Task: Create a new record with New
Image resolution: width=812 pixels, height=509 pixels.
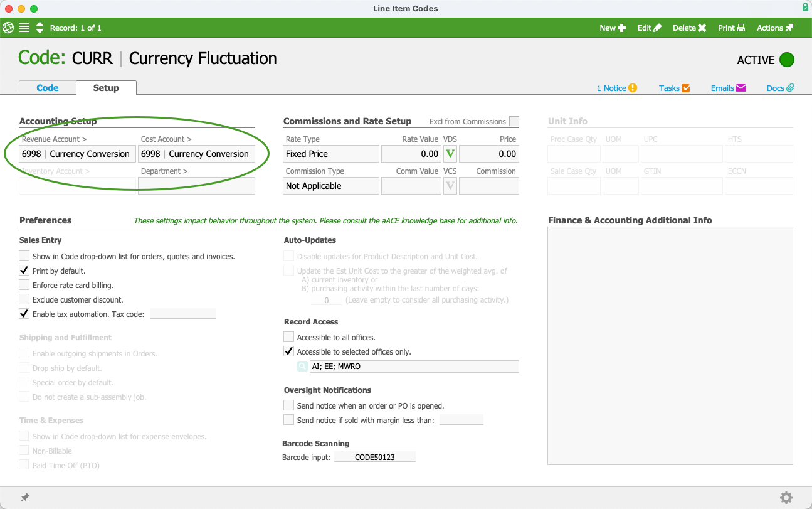Action: (613, 28)
